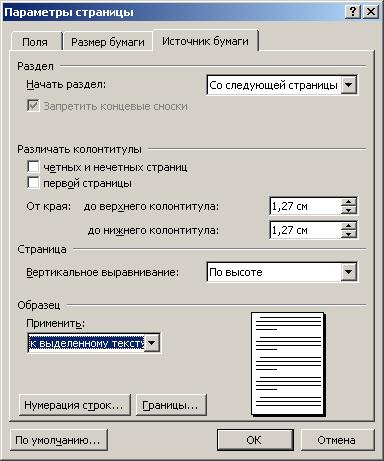
Task: Click the page preview thumbnail
Action: (288, 364)
